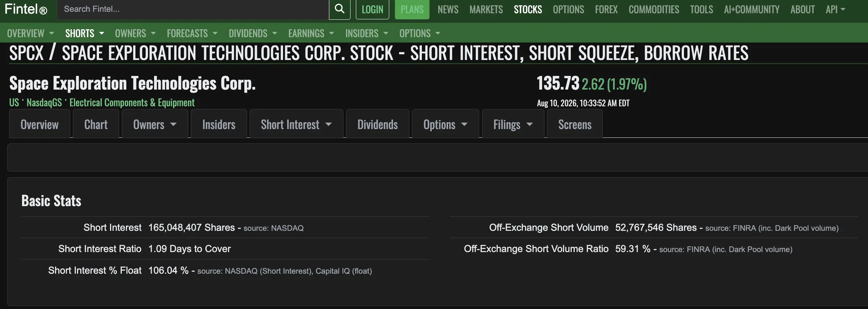Click the LOGIN button

373,9
